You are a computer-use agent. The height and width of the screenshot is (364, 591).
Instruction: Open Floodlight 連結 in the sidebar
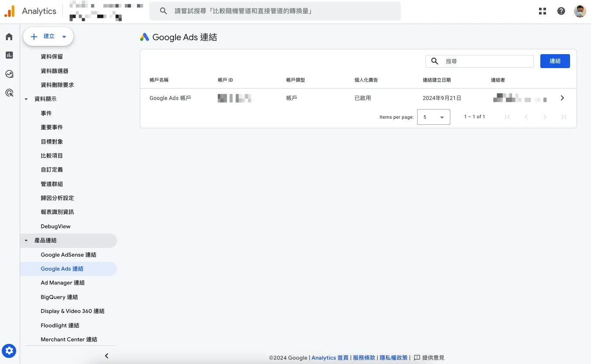(x=60, y=326)
